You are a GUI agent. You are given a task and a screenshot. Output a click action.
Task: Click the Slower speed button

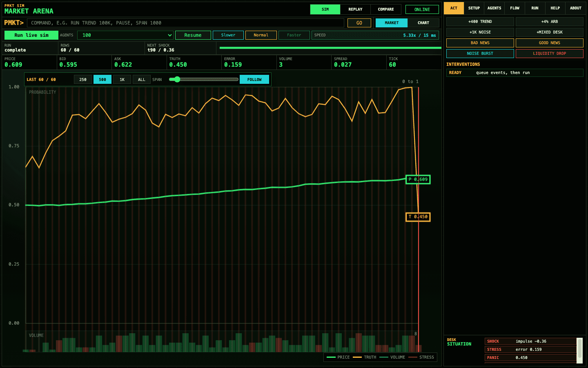(228, 35)
